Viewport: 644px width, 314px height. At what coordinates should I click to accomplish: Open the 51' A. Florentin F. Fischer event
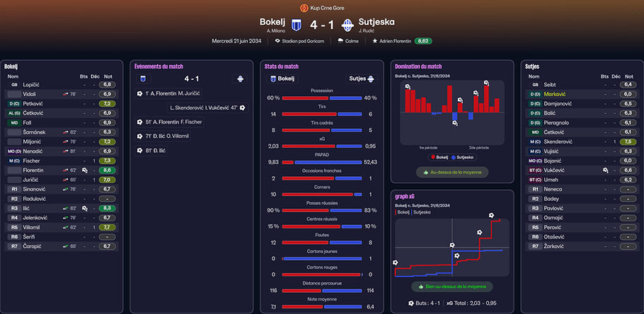[169, 122]
